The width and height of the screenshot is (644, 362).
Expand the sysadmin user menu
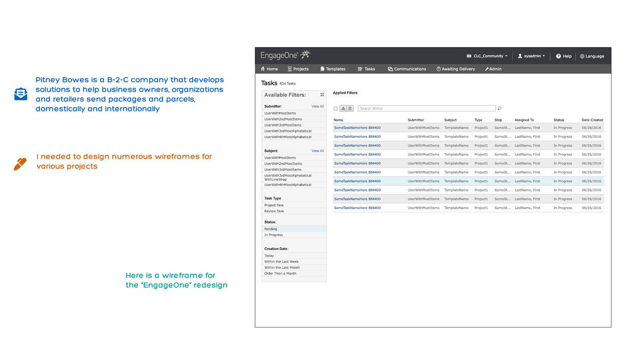[x=531, y=56]
